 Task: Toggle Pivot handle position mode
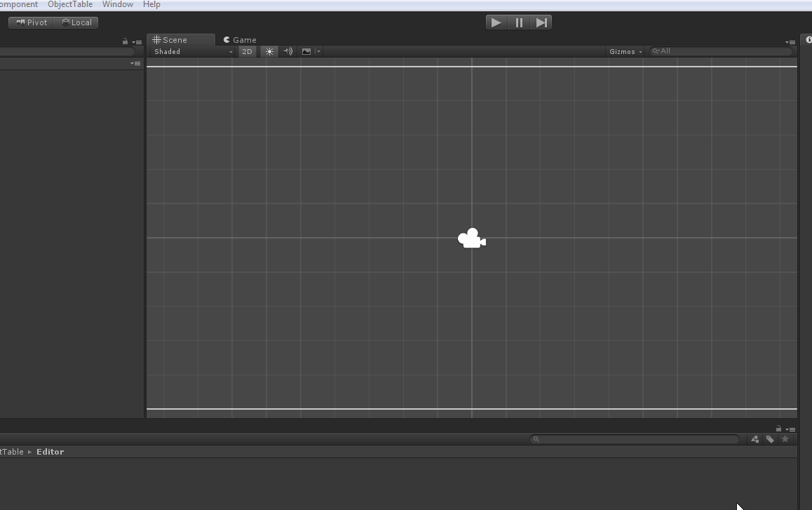[31, 22]
